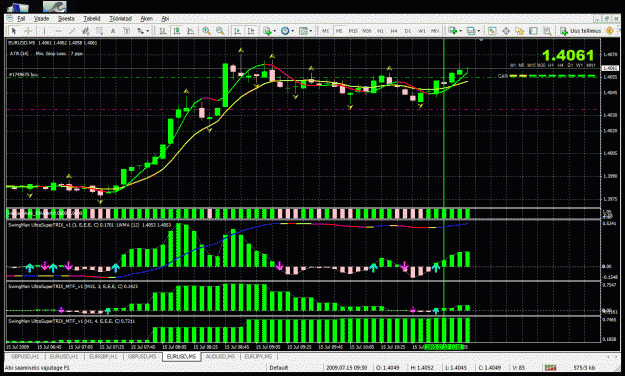Click connection status 575/3 kb indicator
625x376 pixels.
584,368
